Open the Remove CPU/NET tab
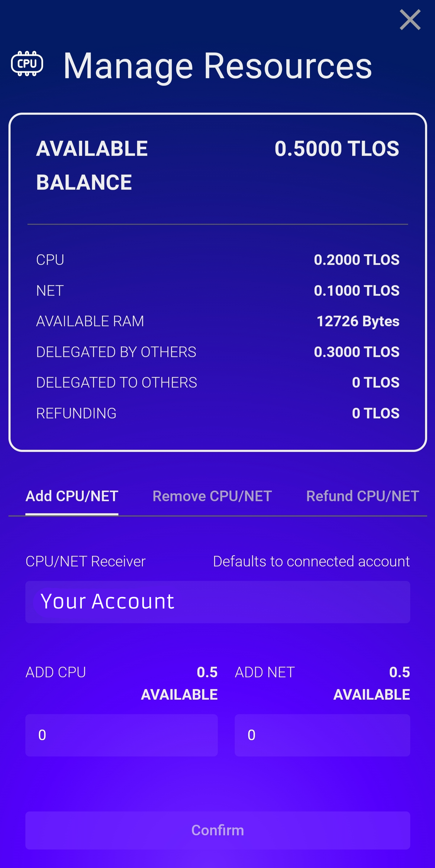 (x=212, y=496)
